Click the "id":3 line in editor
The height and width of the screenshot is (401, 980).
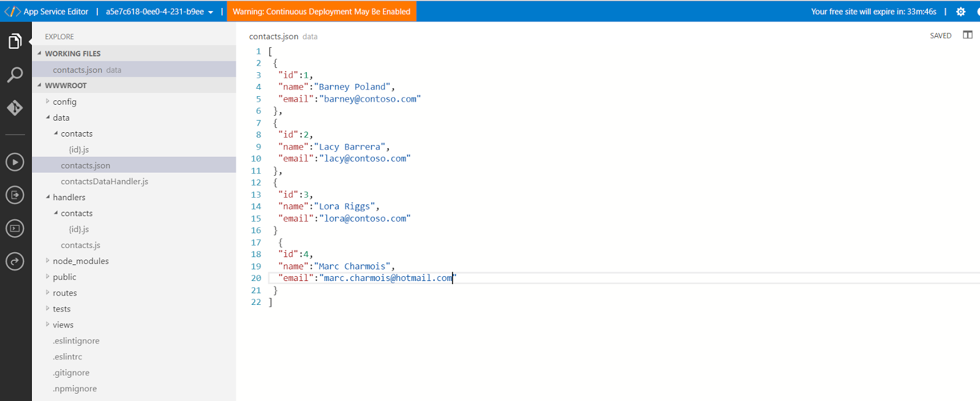(295, 195)
